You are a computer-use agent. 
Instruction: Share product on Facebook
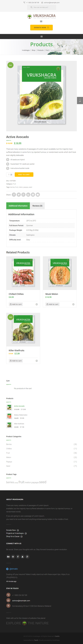[x=14, y=195]
